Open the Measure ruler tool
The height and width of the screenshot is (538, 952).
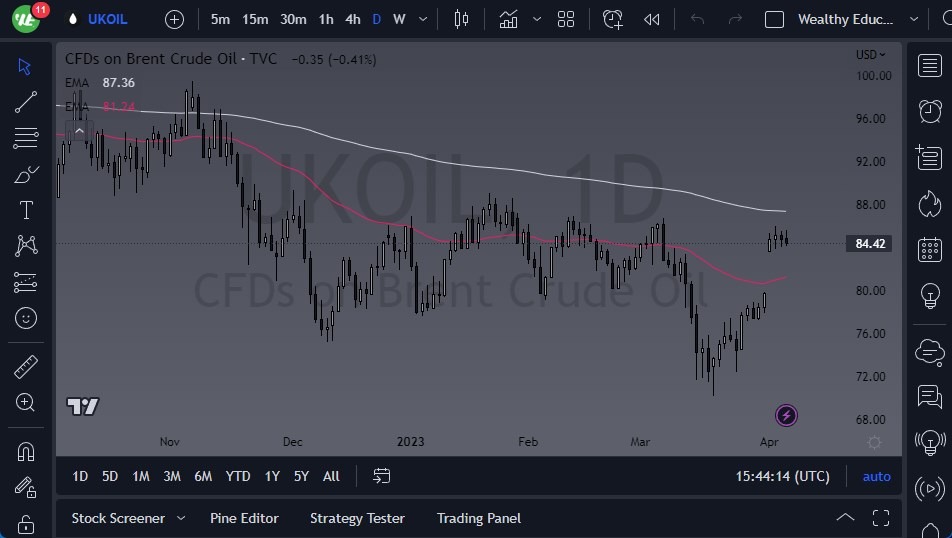coord(25,367)
